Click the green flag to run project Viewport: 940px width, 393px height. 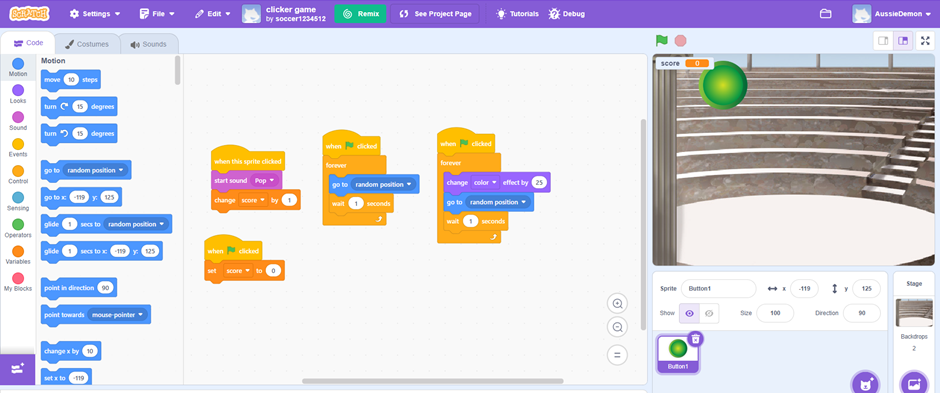click(662, 41)
